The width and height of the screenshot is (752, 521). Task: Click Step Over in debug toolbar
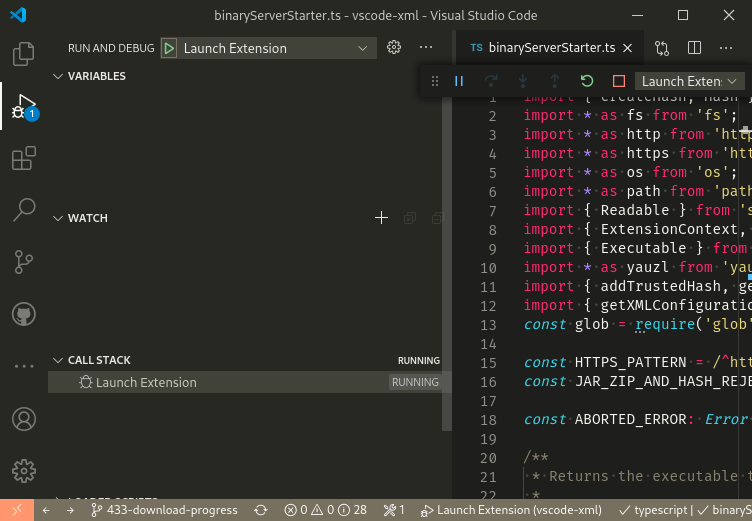[491, 81]
